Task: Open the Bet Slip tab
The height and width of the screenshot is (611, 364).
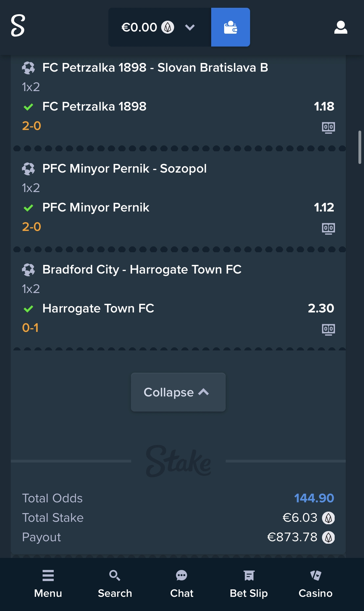Action: (249, 584)
